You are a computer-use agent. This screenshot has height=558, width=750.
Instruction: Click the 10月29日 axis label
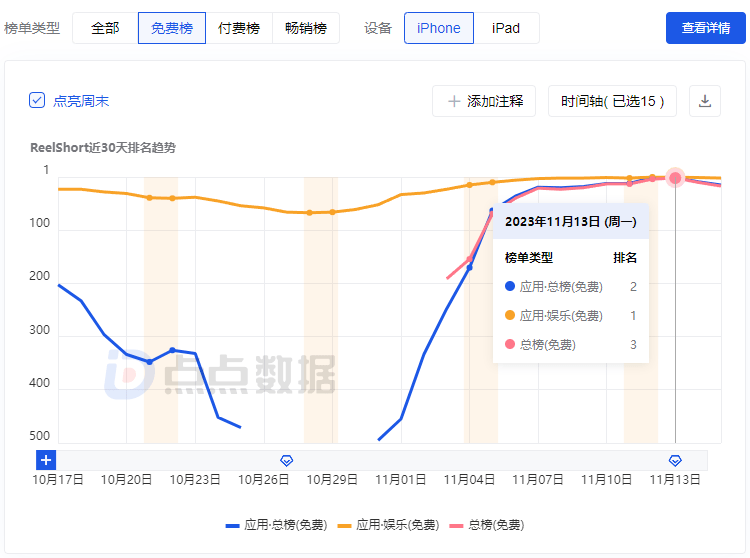(x=332, y=480)
